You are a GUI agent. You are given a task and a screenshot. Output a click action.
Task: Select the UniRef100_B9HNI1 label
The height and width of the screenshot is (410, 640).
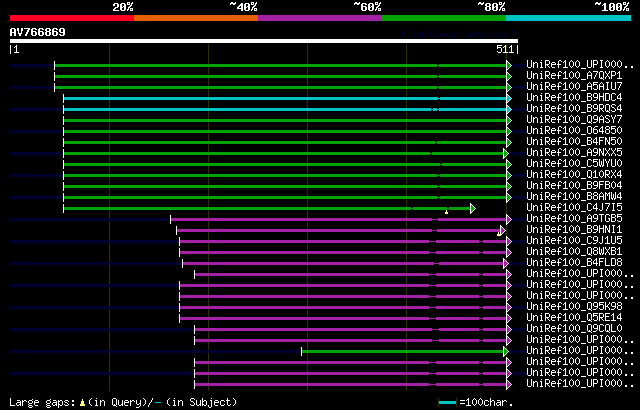coord(574,230)
